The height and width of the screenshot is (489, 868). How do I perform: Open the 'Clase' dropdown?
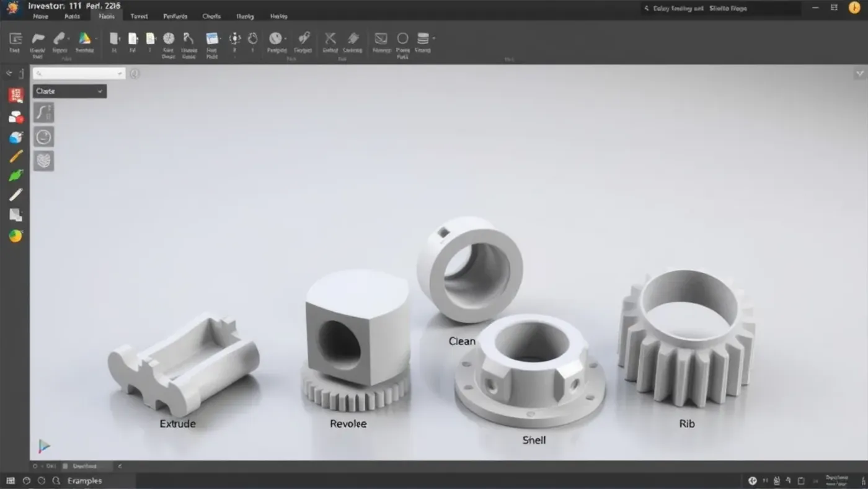point(69,91)
